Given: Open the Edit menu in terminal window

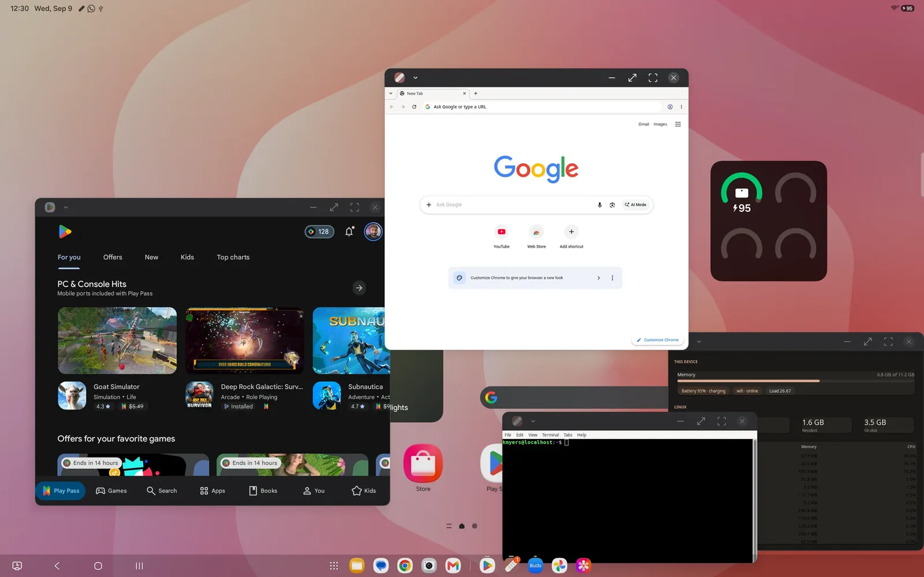Looking at the screenshot, I should (x=520, y=435).
